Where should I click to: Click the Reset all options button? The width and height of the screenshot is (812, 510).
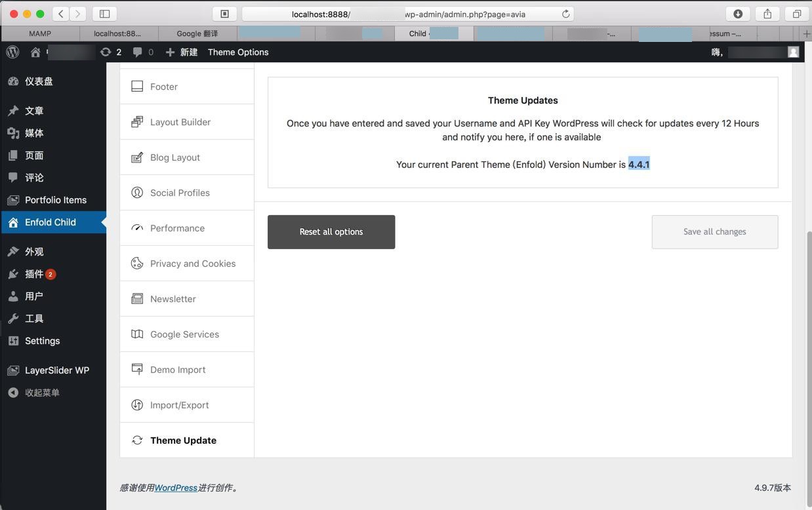(331, 232)
